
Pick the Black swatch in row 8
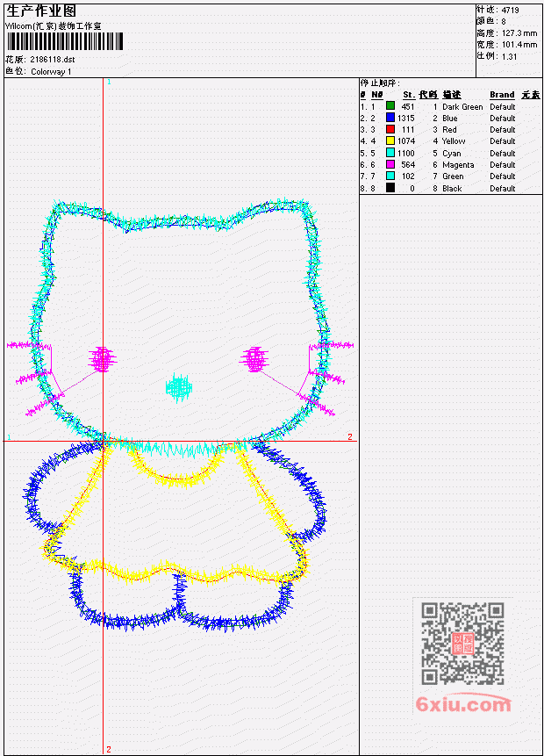tap(390, 188)
